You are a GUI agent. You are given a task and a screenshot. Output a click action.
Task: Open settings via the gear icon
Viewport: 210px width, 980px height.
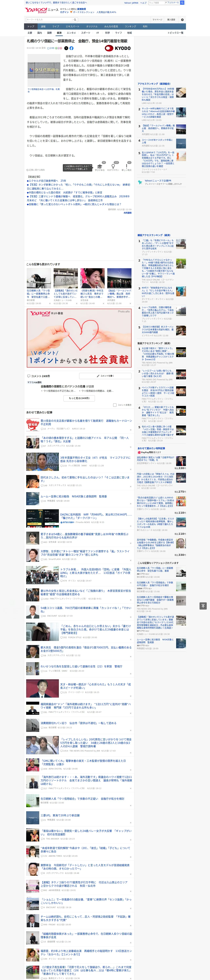point(182,20)
